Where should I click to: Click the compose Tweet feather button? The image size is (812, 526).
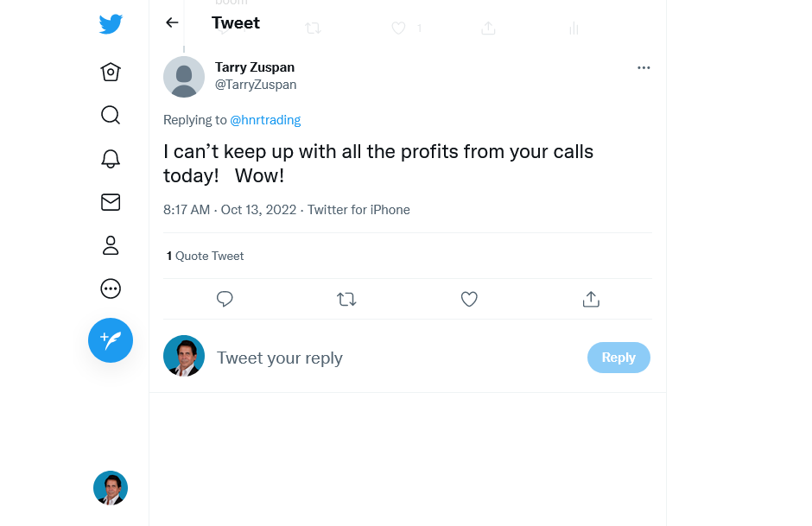[x=111, y=340]
